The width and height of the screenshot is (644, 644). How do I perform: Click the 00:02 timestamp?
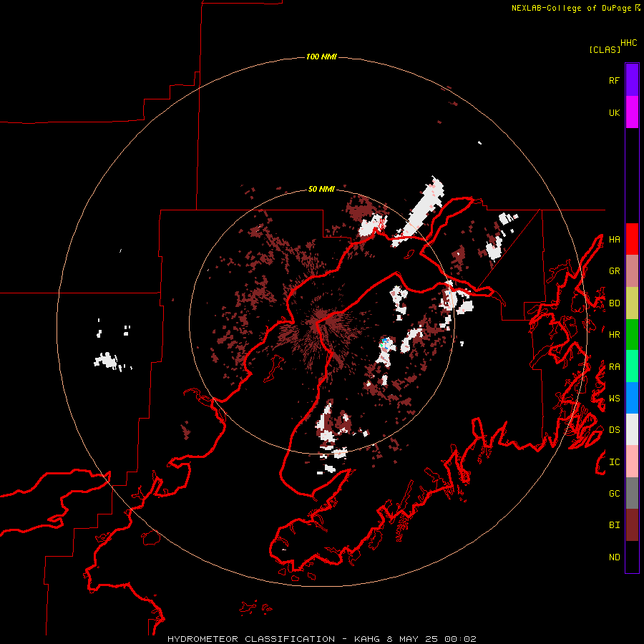(461, 639)
